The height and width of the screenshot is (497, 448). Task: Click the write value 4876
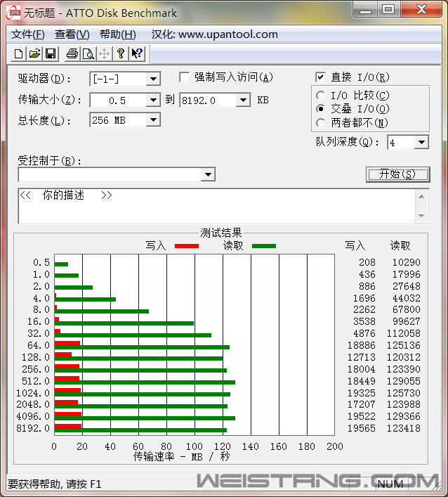click(364, 333)
